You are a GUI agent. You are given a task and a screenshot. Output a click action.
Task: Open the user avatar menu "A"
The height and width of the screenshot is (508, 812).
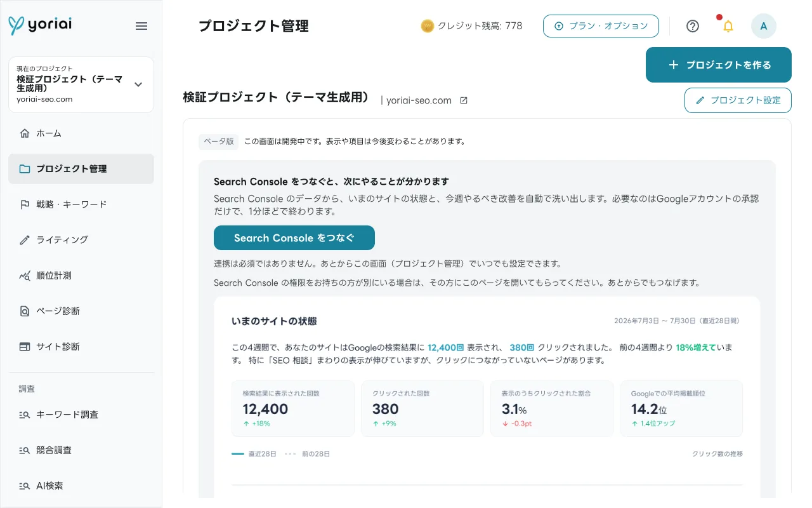764,26
